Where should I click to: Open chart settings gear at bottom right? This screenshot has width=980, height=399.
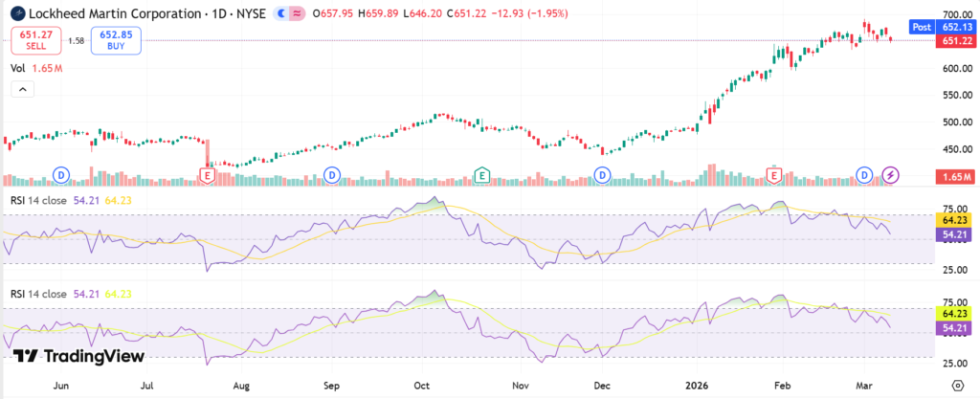pos(958,384)
